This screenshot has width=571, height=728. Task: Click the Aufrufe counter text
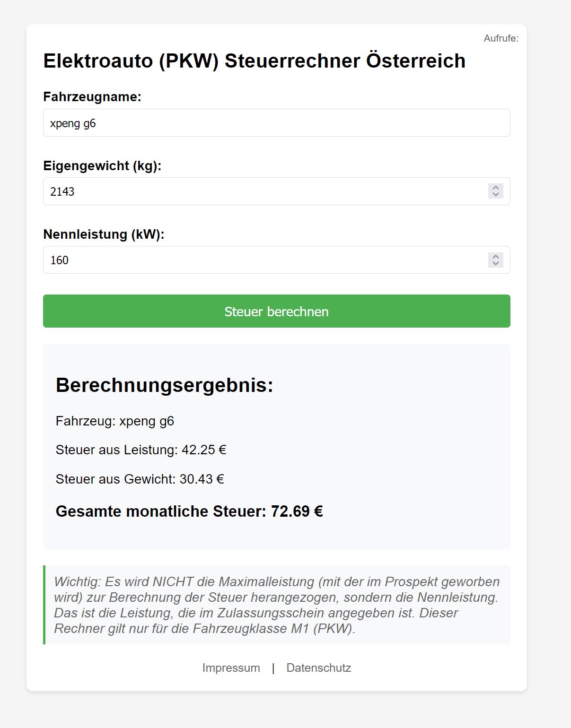tap(501, 38)
